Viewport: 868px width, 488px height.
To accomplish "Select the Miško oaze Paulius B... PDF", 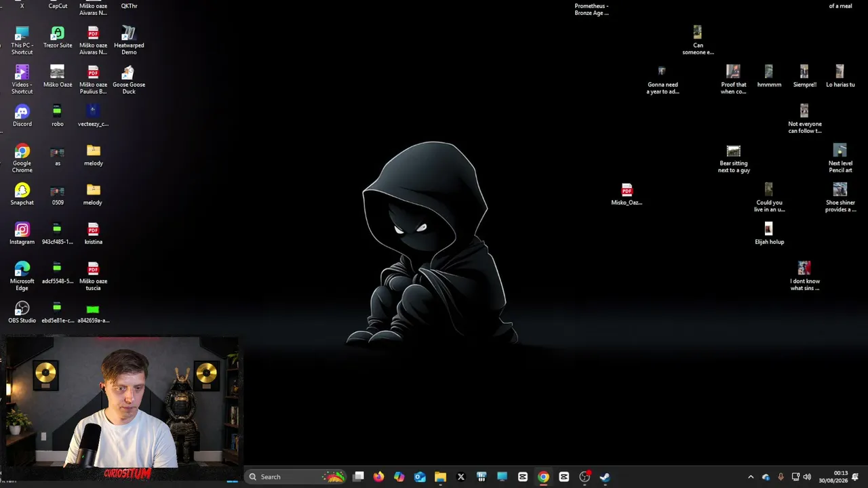I will [93, 80].
